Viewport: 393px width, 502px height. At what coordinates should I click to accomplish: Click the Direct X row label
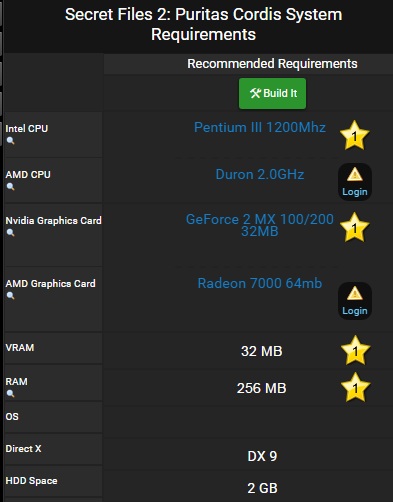[23, 449]
